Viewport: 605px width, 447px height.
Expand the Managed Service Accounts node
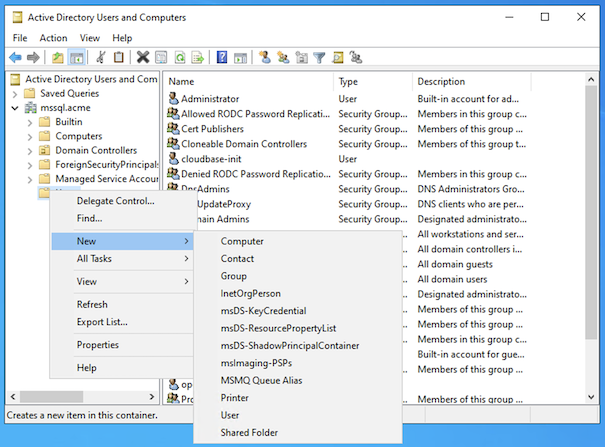pos(30,179)
